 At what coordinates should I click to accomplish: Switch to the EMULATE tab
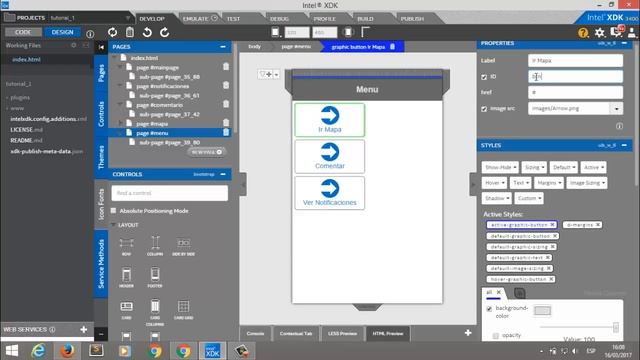tap(200, 19)
